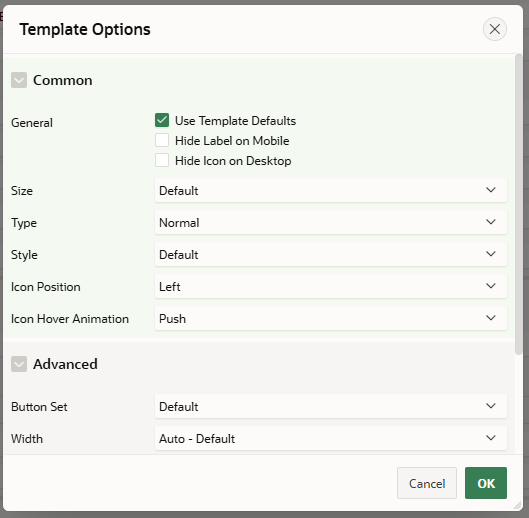Open the Button Set dropdown
This screenshot has width=529, height=518.
click(x=331, y=406)
